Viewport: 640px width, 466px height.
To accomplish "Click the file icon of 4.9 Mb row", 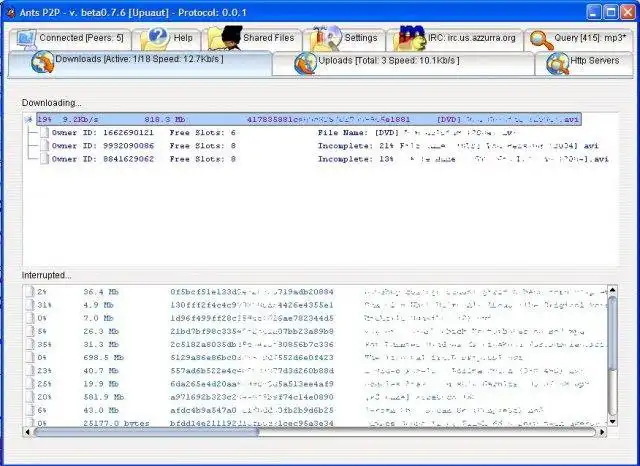I will point(30,305).
